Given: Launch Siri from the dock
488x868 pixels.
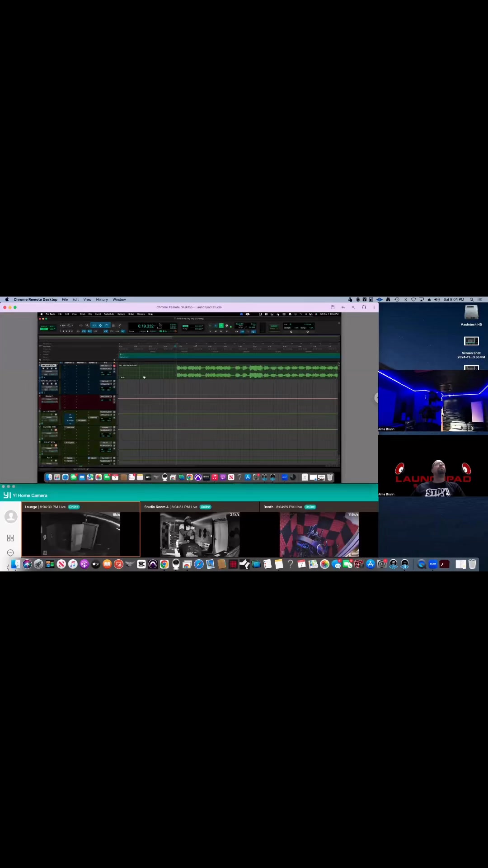Looking at the screenshot, I should point(27,564).
